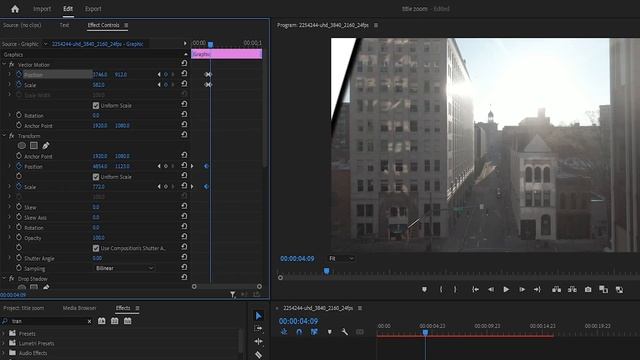
Task: Edit Transform Position X value 4854.0
Action: click(100, 166)
